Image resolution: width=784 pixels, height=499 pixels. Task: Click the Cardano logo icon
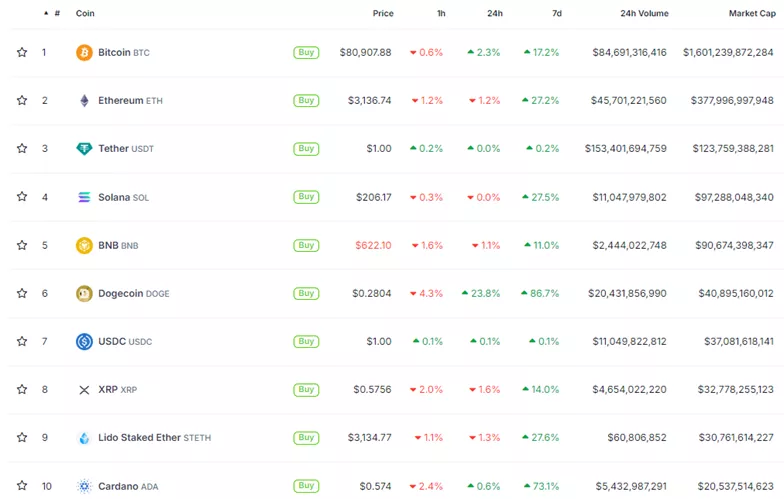[84, 486]
